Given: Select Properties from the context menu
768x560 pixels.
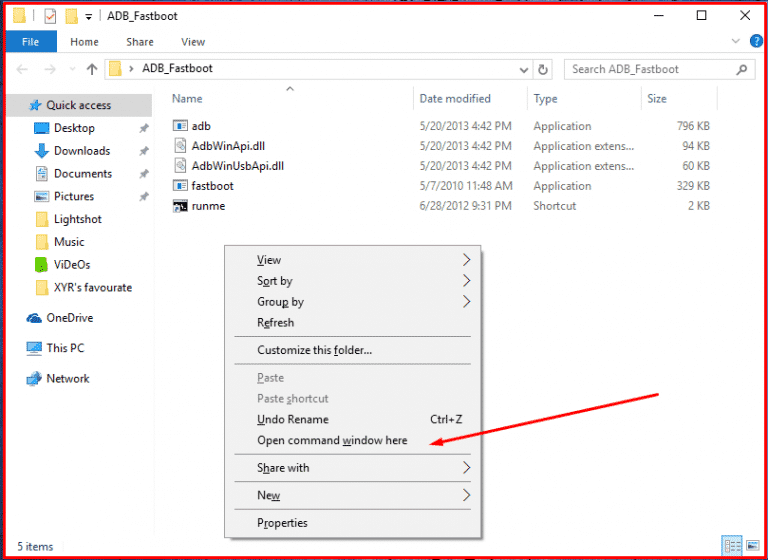Looking at the screenshot, I should coord(282,523).
